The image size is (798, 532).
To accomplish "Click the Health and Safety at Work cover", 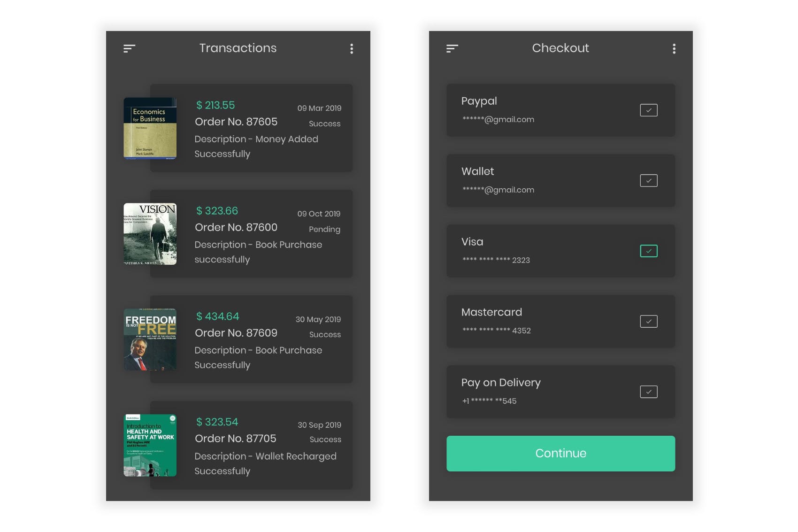I will (150, 445).
